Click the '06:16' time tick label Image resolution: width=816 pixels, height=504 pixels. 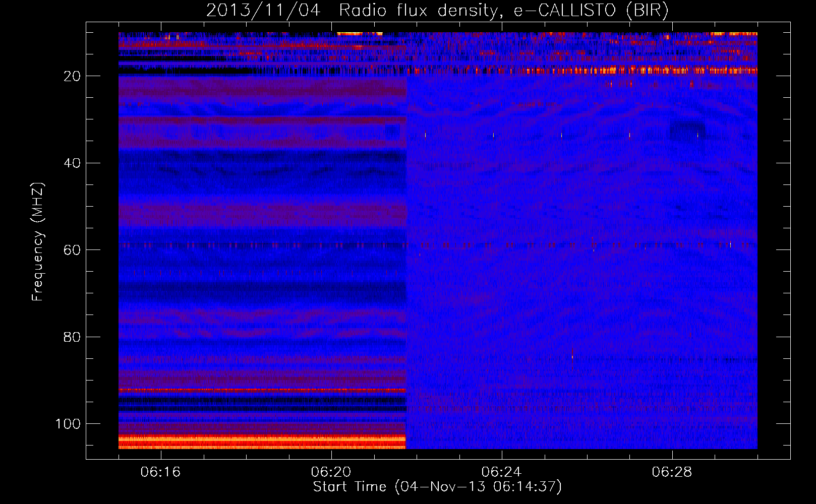[x=160, y=472]
